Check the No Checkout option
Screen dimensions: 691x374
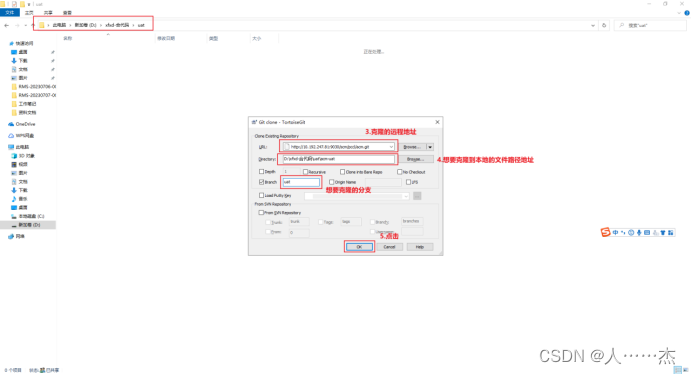[400, 172]
